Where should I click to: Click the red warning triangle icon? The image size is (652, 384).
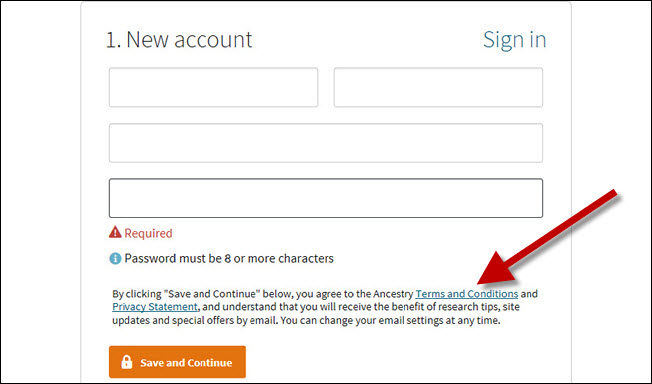115,232
